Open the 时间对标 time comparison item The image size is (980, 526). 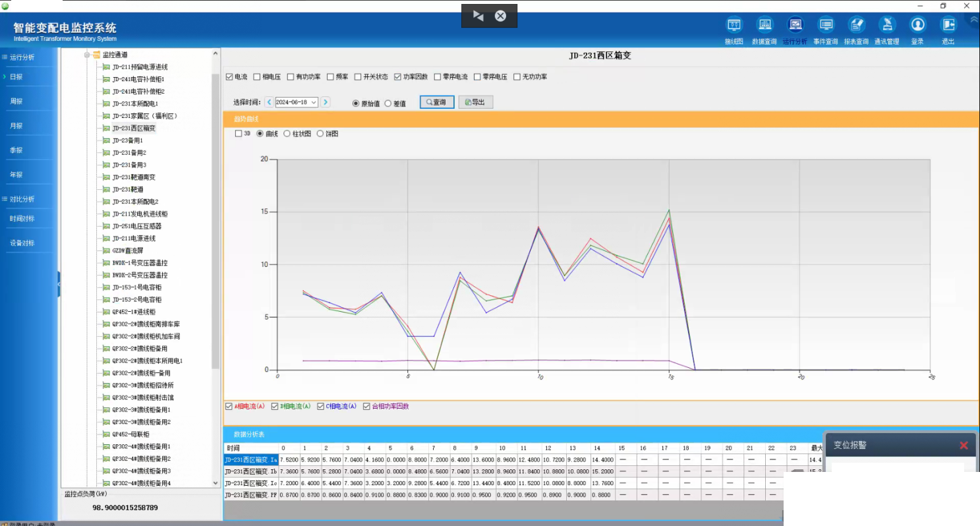[22, 218]
